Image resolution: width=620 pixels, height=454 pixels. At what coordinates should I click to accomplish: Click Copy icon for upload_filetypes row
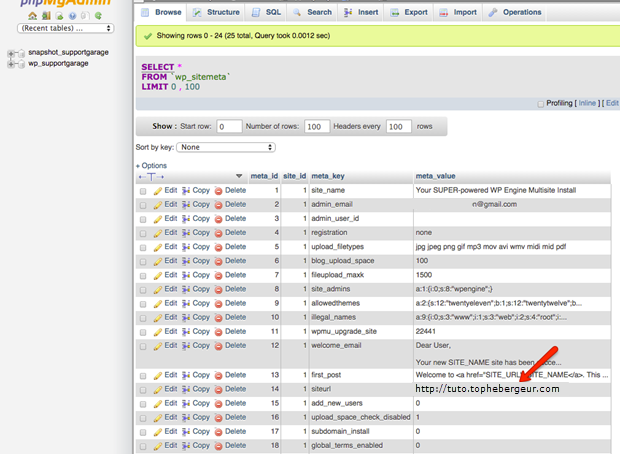[186, 247]
